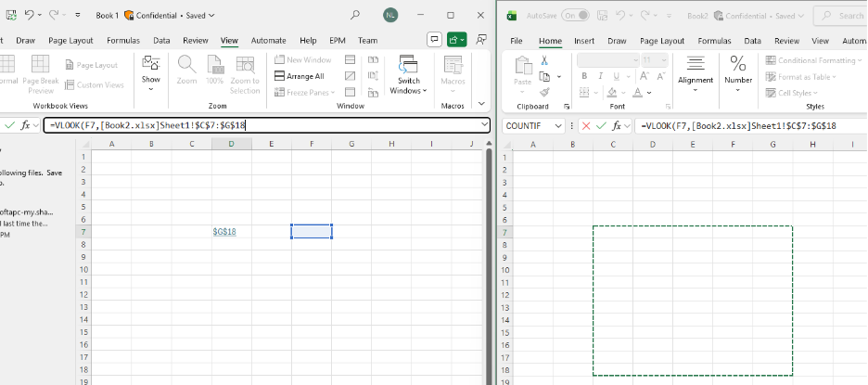The height and width of the screenshot is (385, 868).
Task: Click Increase Font Size in Book2
Action: (x=645, y=76)
